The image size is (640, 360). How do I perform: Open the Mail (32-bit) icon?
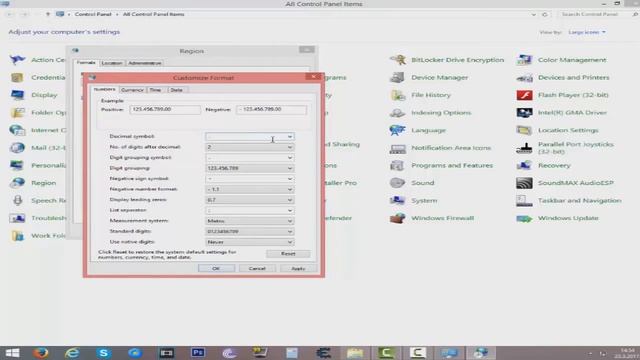point(17,148)
